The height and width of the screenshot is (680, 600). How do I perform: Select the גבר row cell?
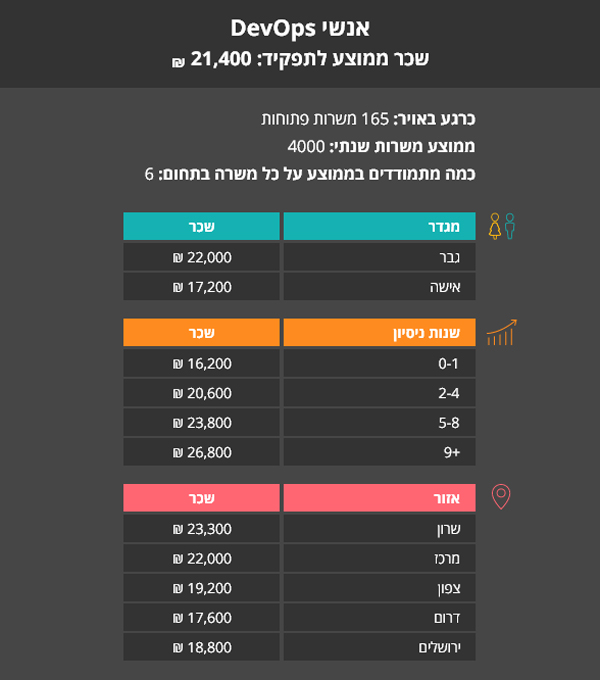coord(380,257)
